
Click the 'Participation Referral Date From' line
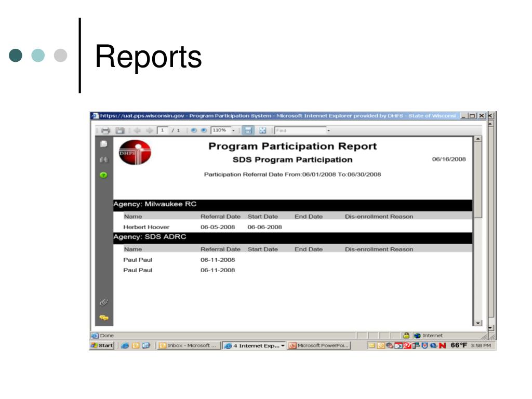[292, 175]
